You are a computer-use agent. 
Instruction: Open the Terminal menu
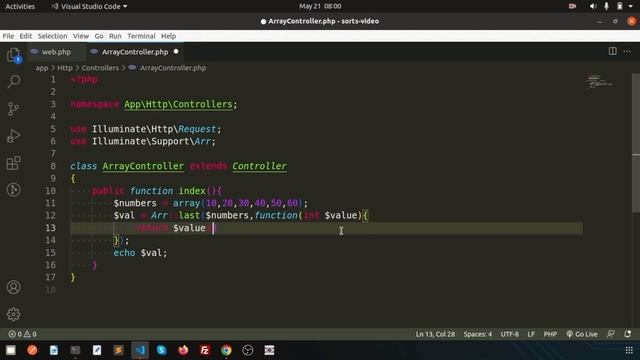141,36
